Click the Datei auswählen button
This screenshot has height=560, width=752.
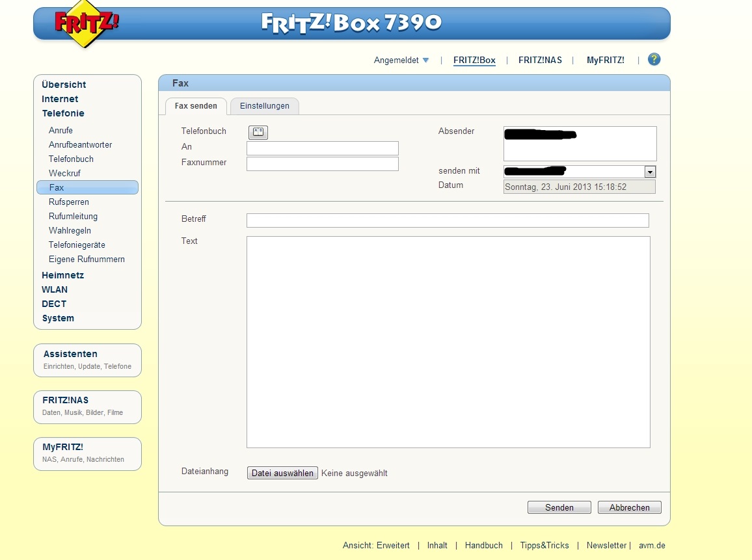click(282, 473)
